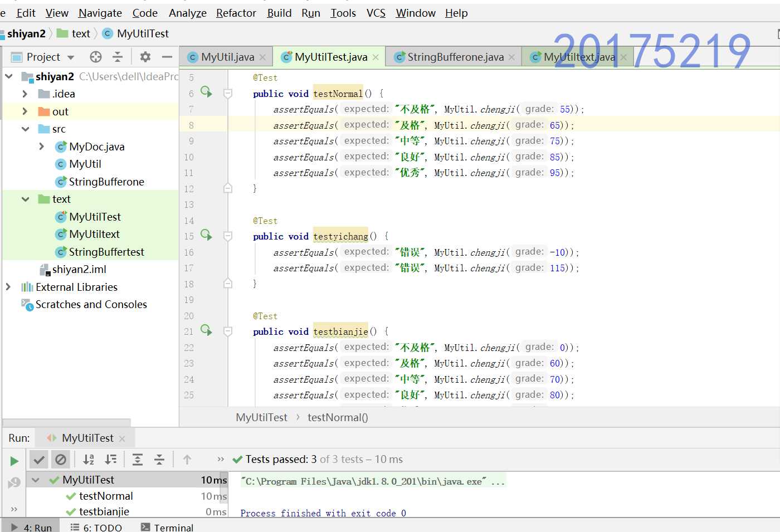The height and width of the screenshot is (532, 780).
Task: Close the MyUtilTest.java editor tab
Action: [x=376, y=57]
